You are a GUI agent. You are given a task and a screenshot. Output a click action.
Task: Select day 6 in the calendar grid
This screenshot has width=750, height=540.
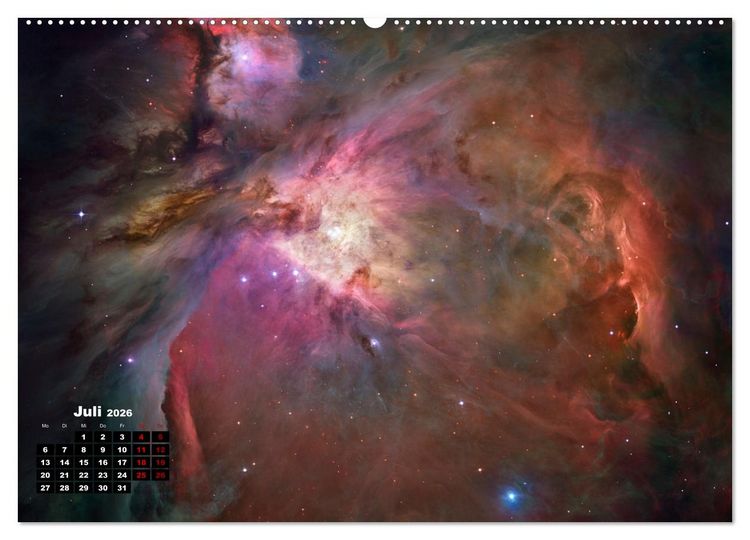click(45, 450)
